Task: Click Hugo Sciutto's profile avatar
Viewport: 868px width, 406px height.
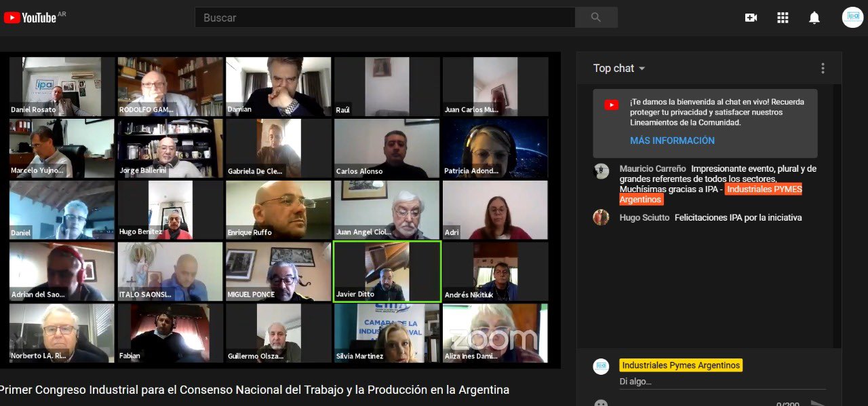Action: click(601, 217)
